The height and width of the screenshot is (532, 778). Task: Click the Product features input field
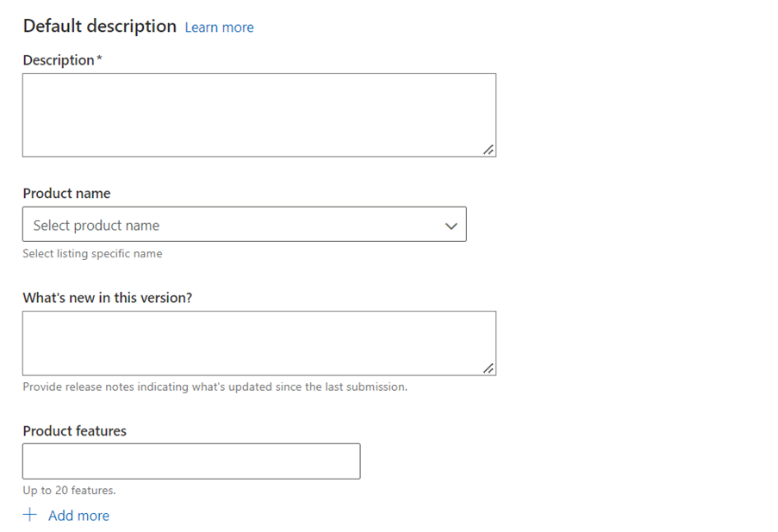coord(191,461)
